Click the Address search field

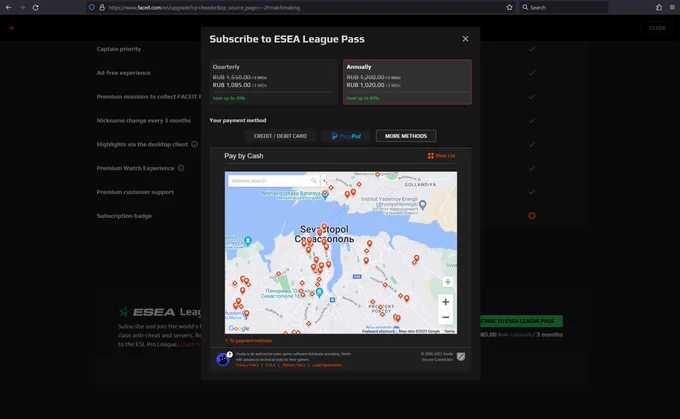pyautogui.click(x=274, y=180)
